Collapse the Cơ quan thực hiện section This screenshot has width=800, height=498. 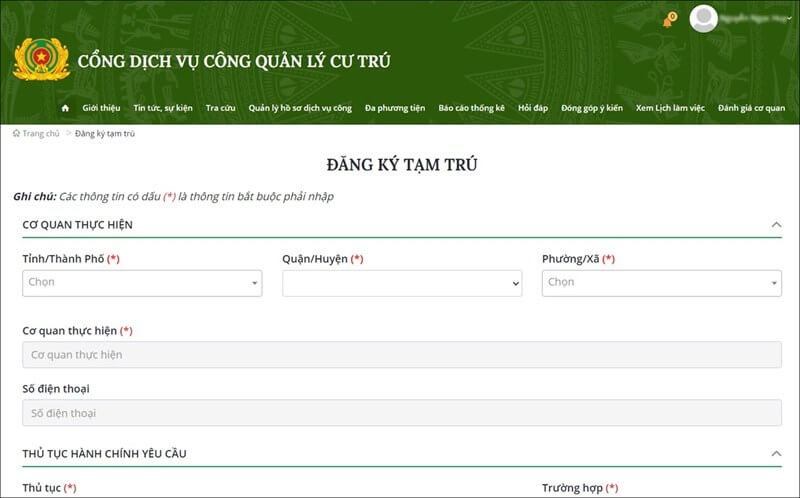(776, 225)
